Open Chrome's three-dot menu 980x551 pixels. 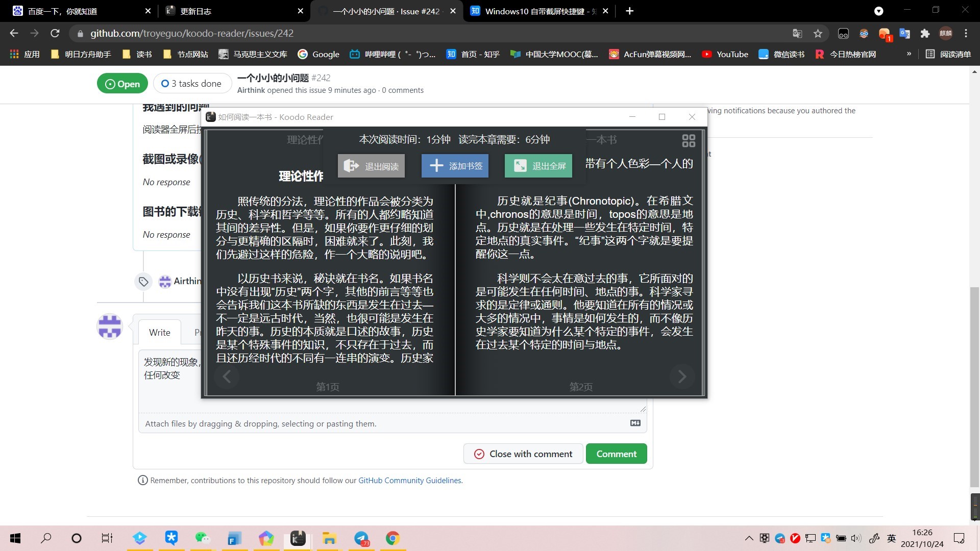[x=966, y=33]
